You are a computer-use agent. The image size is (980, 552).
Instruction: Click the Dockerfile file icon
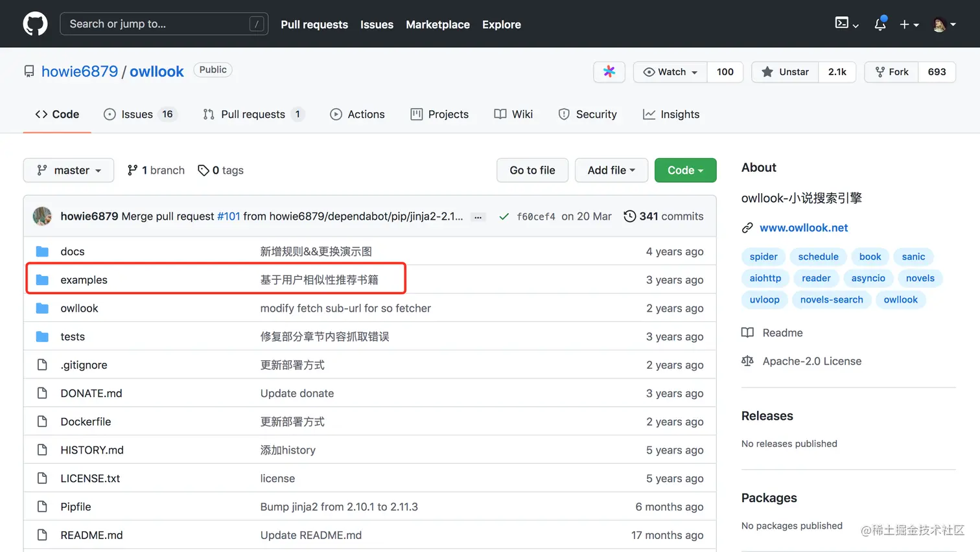pos(43,422)
